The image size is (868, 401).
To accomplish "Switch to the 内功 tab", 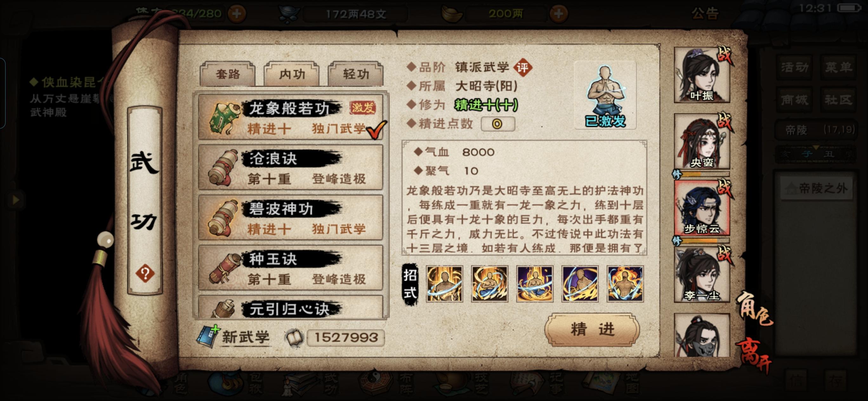I will point(292,74).
